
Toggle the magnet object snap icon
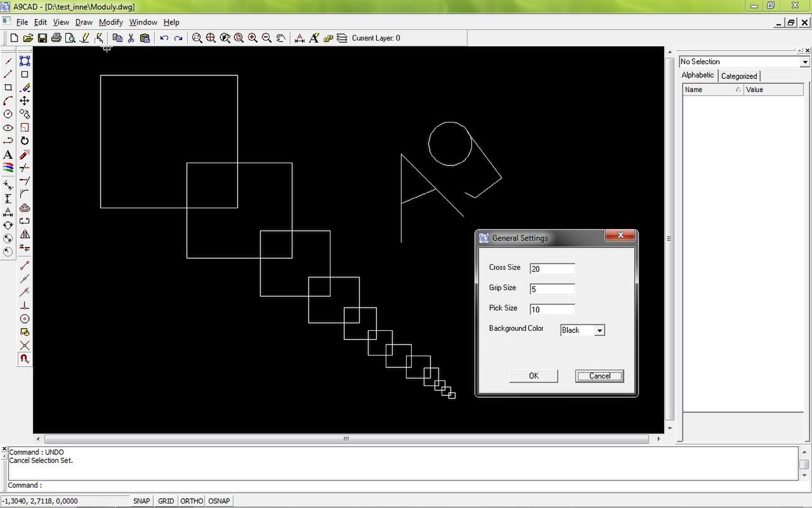(25, 359)
